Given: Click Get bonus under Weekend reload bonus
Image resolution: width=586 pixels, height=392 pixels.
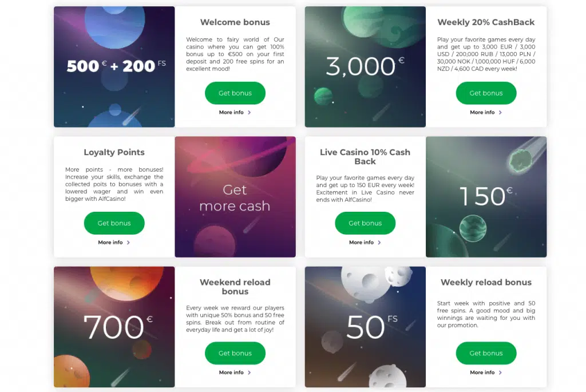Looking at the screenshot, I should click(x=235, y=353).
